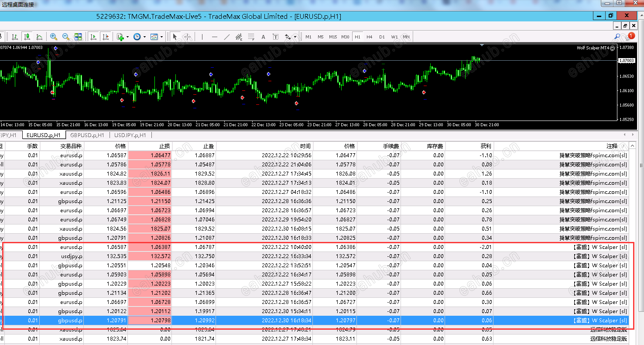
Task: Select the horizontal line drawing tool
Action: [214, 37]
